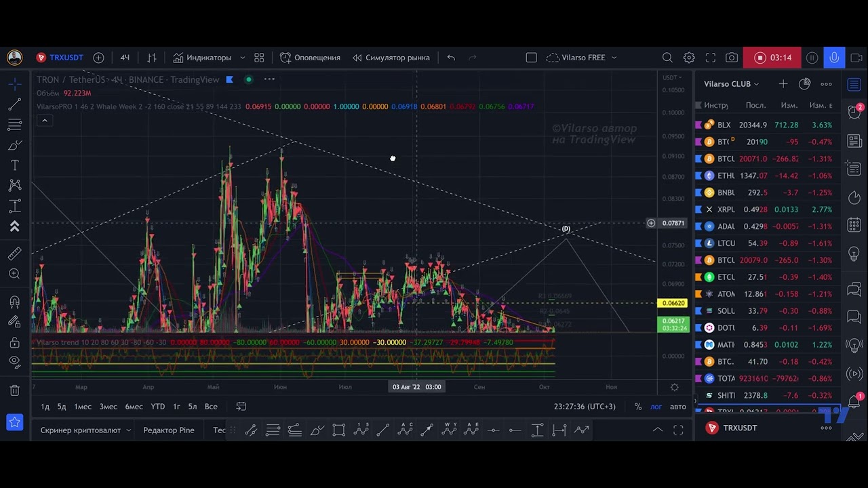Set the 1мес date range
868x488 pixels.
click(x=83, y=407)
